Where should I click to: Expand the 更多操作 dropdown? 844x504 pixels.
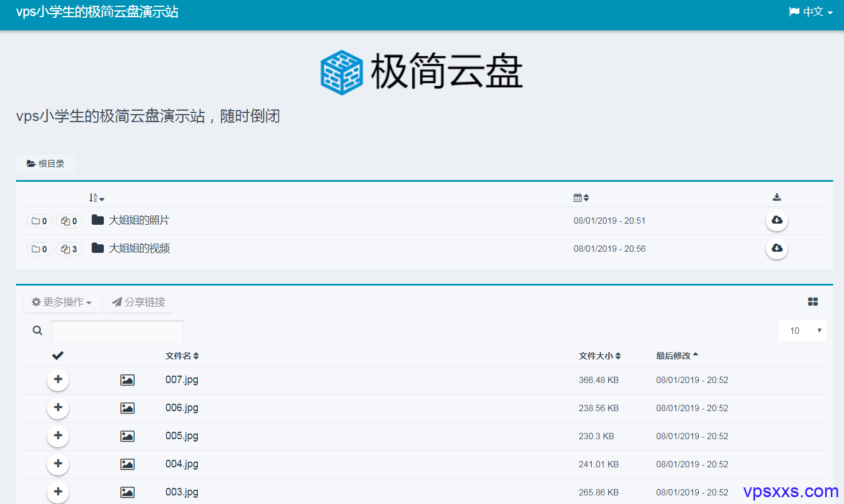click(x=62, y=302)
